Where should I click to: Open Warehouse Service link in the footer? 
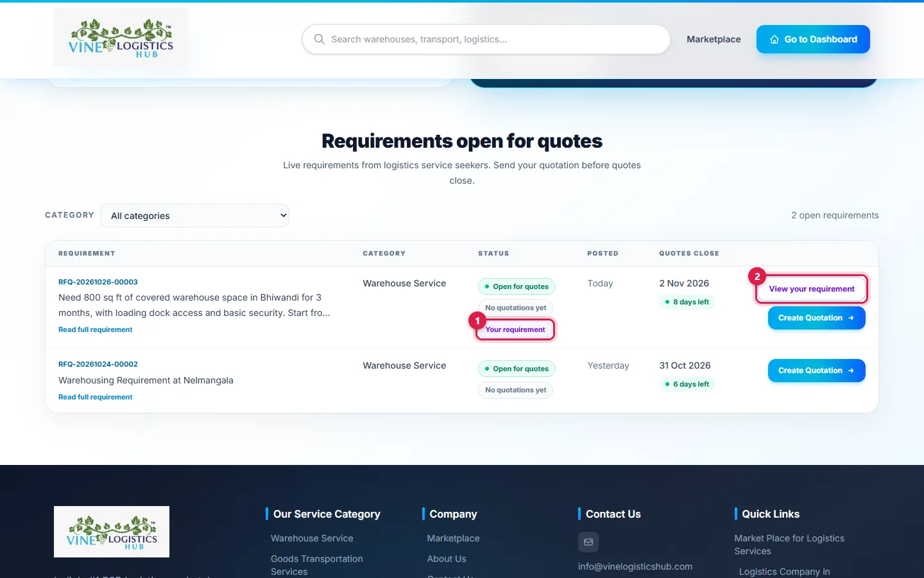(x=312, y=538)
